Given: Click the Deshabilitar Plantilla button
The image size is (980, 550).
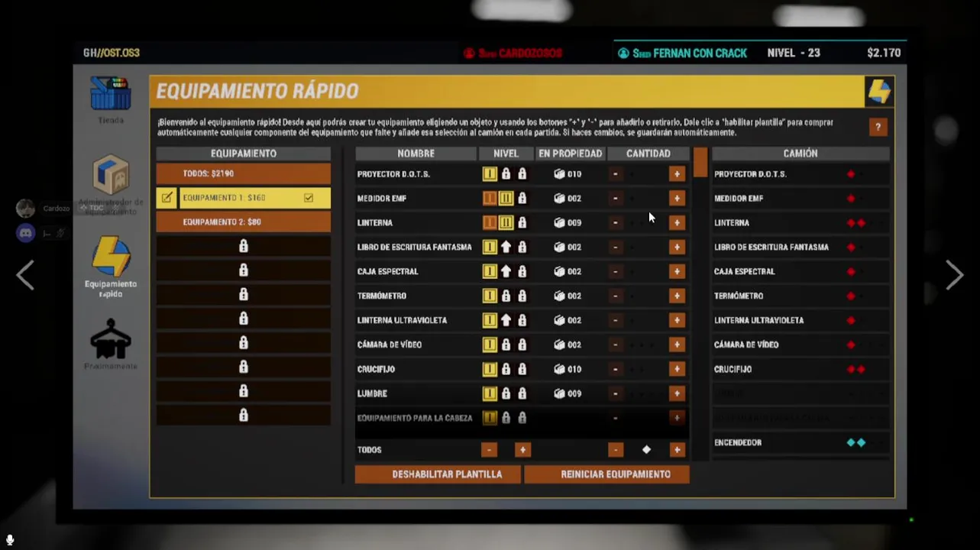Looking at the screenshot, I should (438, 474).
